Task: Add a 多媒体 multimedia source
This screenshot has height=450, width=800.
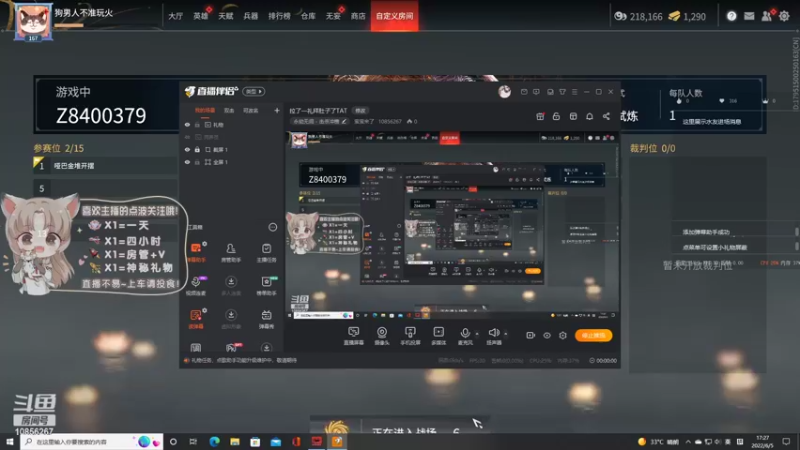Action: 438,336
